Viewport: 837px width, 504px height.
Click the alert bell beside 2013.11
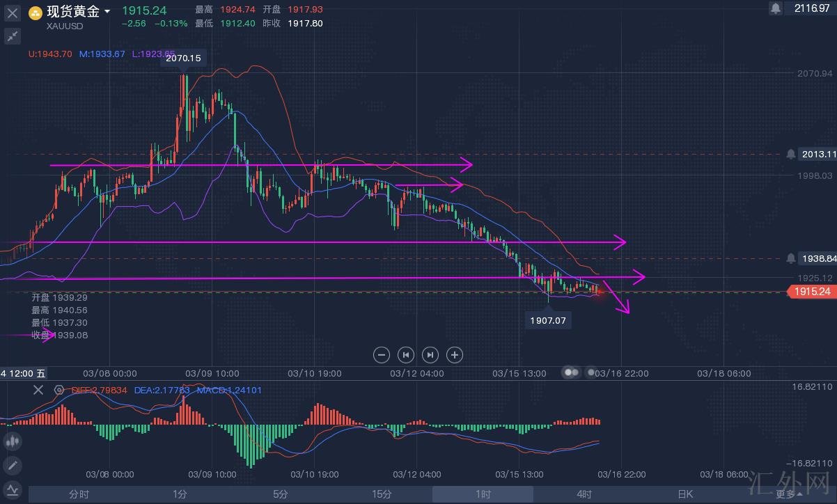tap(790, 154)
